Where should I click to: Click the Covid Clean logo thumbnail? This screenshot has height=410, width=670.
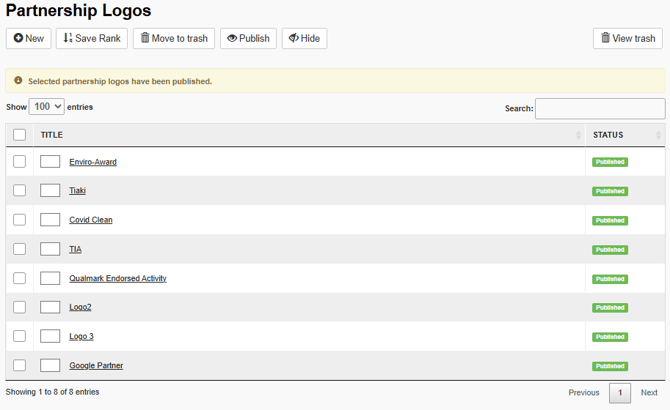click(50, 220)
